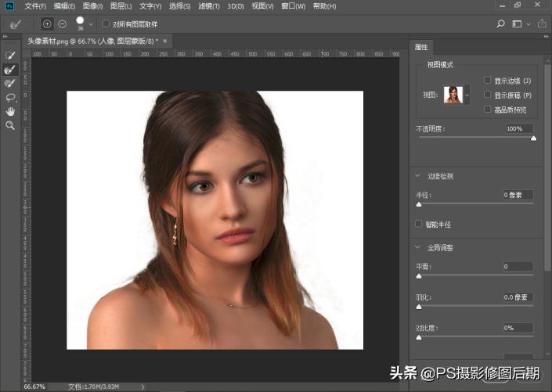552x392 pixels.
Task: Choose the Lasso tool in toolbar
Action: 10,97
